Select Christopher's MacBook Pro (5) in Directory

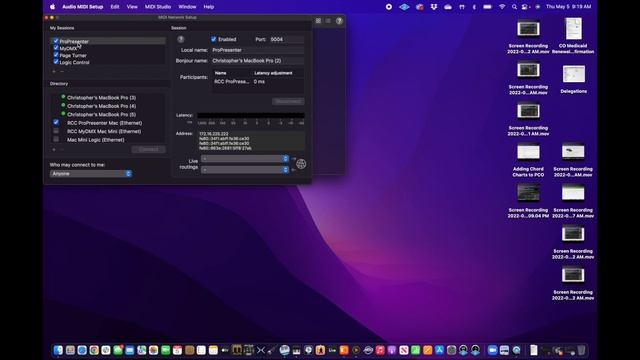(101, 114)
